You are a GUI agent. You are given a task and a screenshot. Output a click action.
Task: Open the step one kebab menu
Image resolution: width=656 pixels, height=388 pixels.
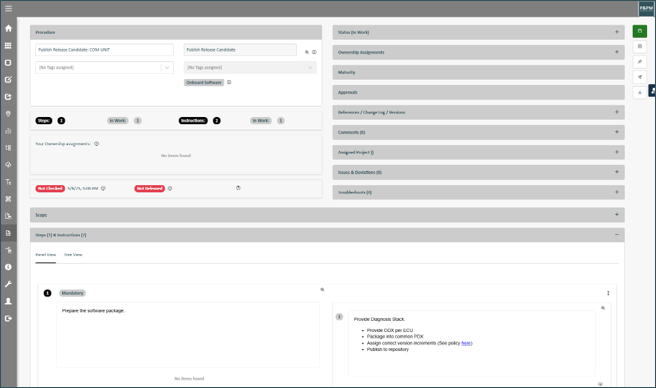pyautogui.click(x=608, y=293)
